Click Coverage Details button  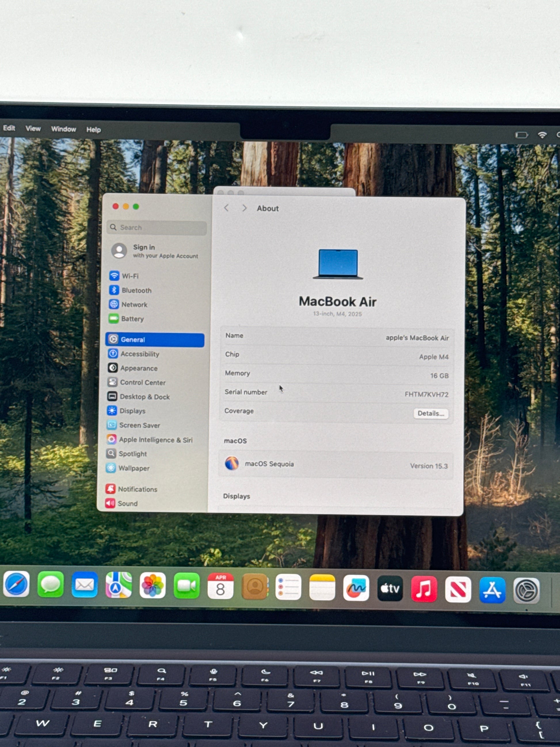pyautogui.click(x=431, y=413)
